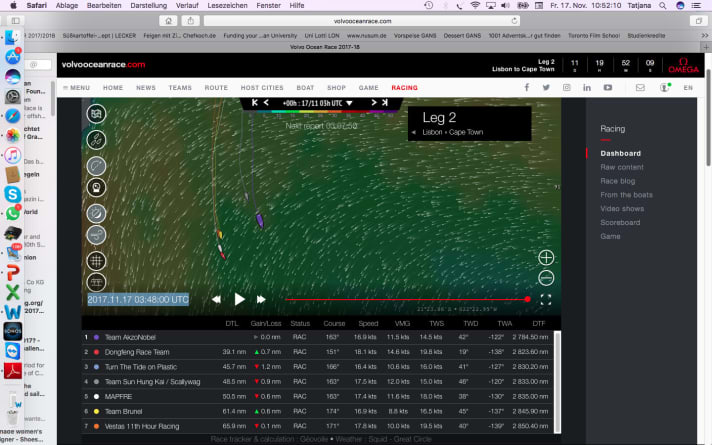
Task: Click the radar circle tool icon
Action: 96,166
